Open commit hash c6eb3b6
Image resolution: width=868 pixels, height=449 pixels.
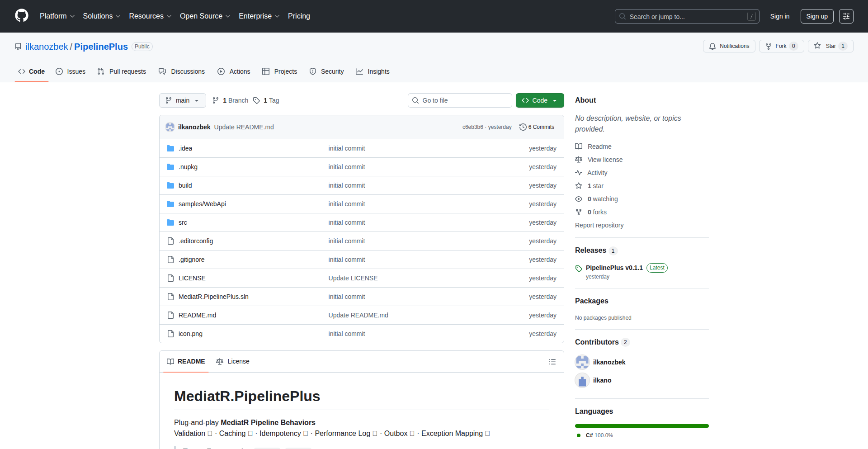(472, 127)
